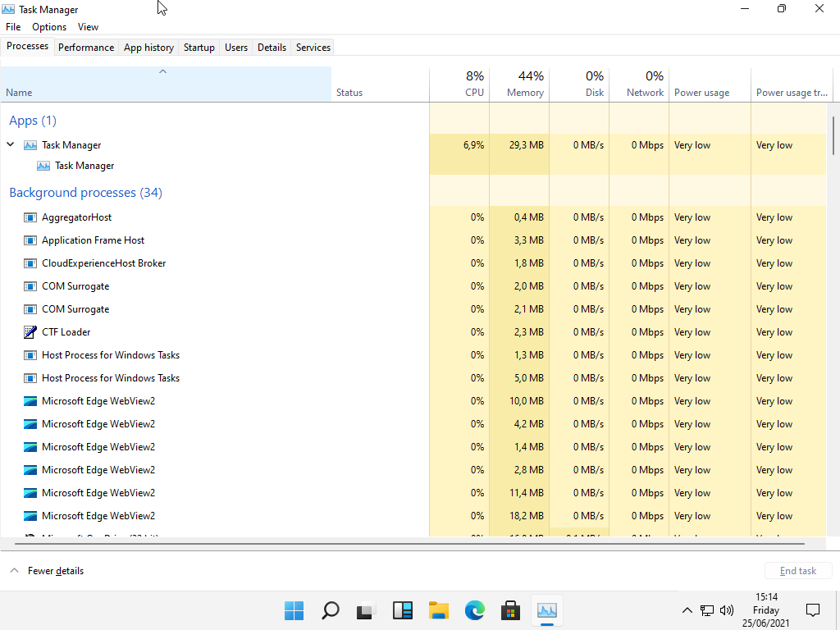This screenshot has width=840, height=630.
Task: Collapse view with Fewer details
Action: pos(48,571)
